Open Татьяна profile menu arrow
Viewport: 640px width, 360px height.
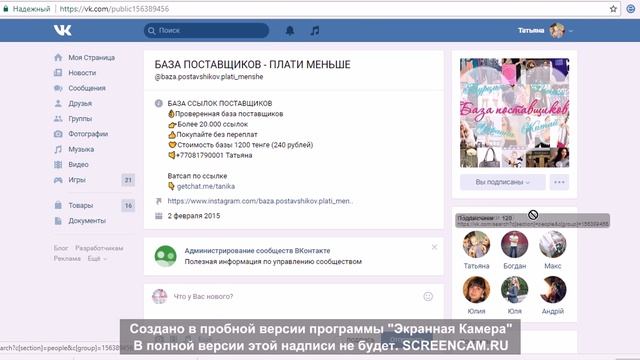click(x=571, y=31)
